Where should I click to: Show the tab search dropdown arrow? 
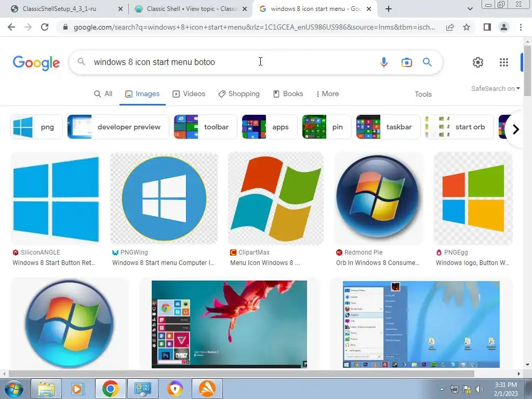(470, 9)
